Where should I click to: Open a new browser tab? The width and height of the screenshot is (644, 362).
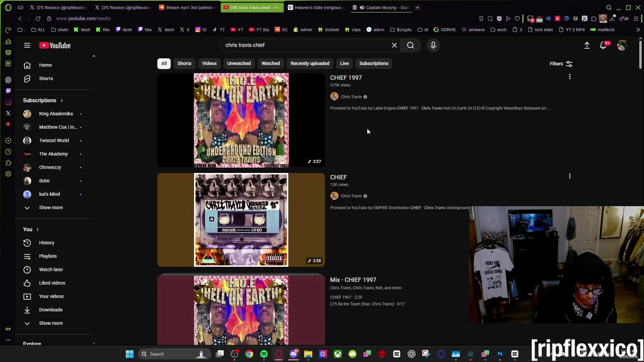pyautogui.click(x=417, y=8)
